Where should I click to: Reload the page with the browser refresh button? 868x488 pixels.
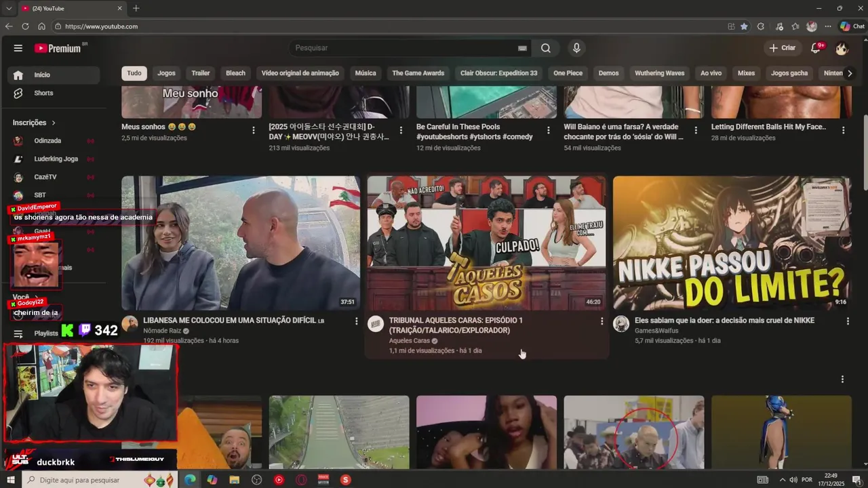click(x=25, y=26)
